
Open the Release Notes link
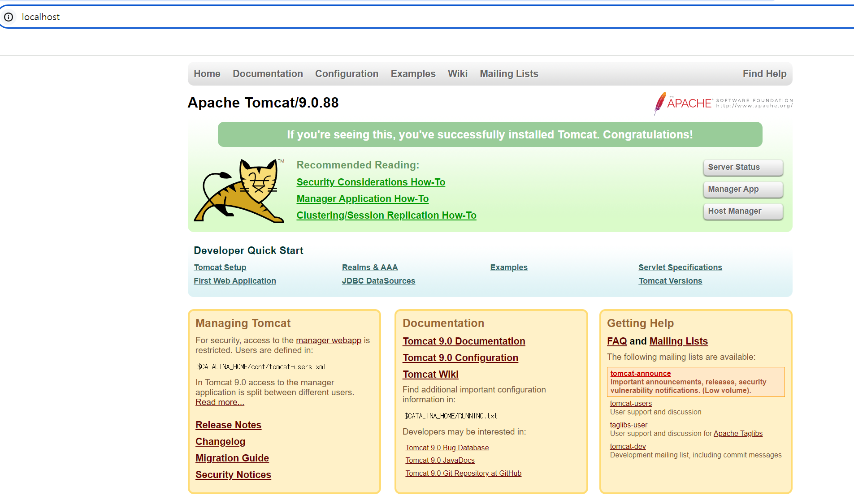tap(228, 425)
